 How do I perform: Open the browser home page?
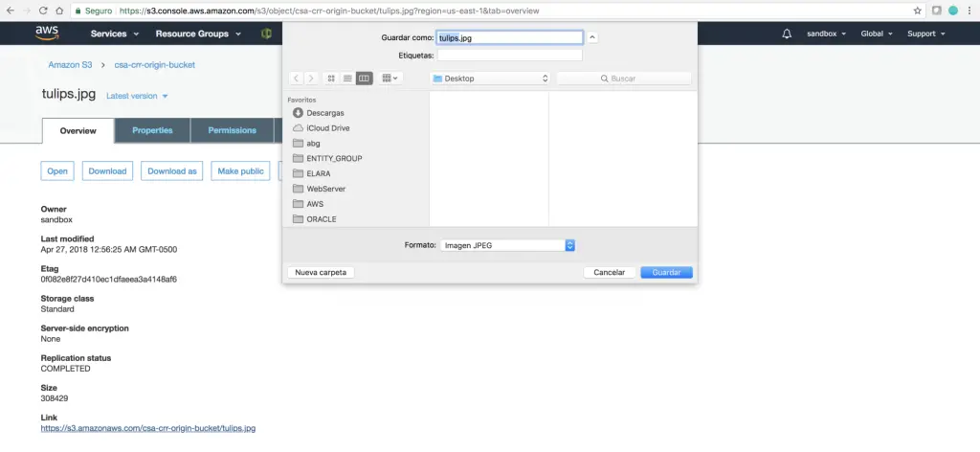[59, 11]
